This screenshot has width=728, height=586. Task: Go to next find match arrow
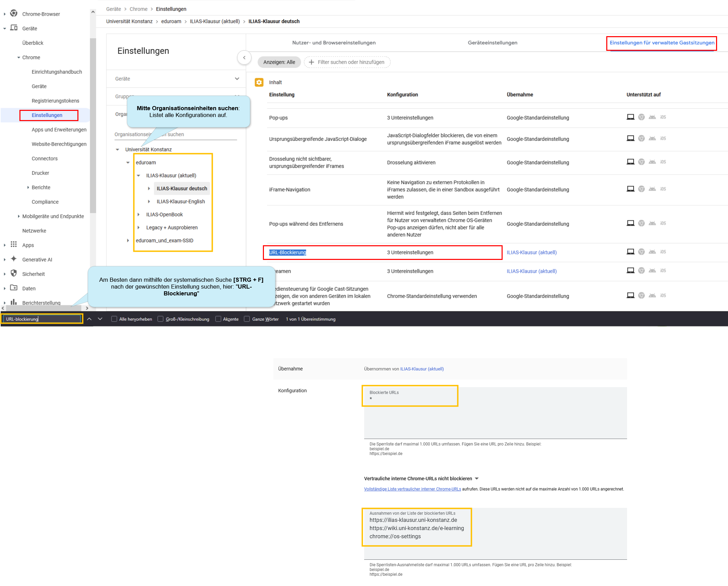tap(100, 319)
